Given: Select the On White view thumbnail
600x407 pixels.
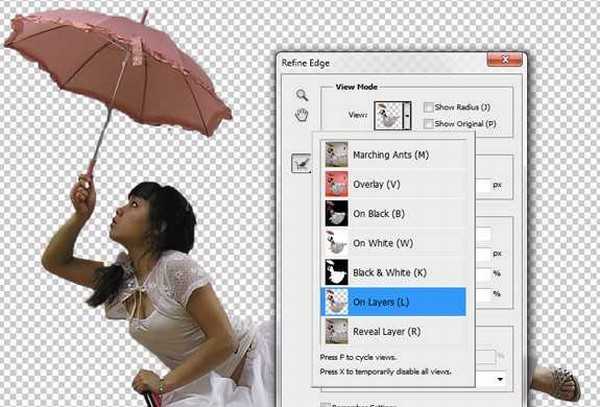Looking at the screenshot, I should (334, 242).
